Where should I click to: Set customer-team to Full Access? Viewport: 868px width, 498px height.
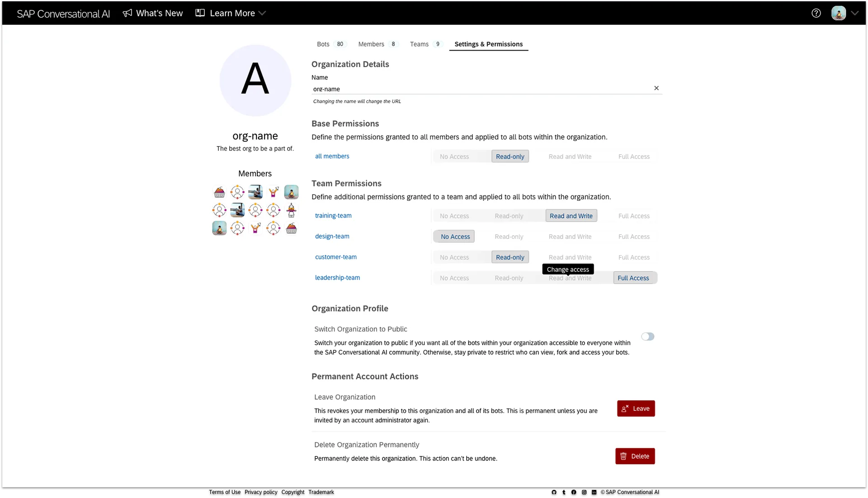pyautogui.click(x=634, y=257)
